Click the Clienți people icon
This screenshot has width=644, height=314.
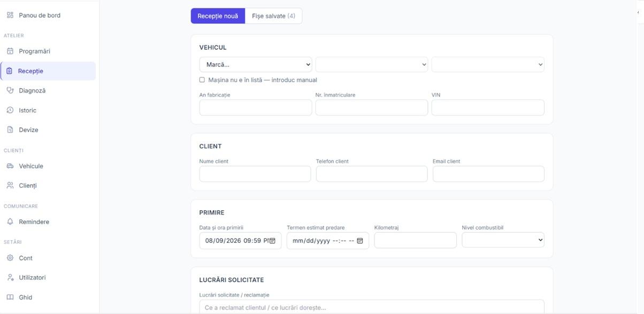(x=10, y=186)
